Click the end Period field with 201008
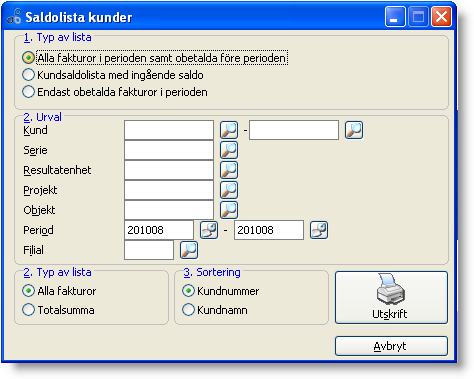The image size is (474, 379). (269, 230)
